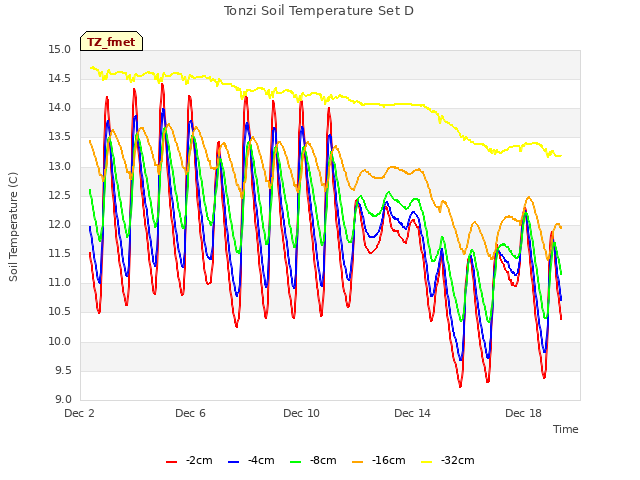Viewport: 640px width, 480px height.
Task: Click the chart title Tonzi Soil Temperature Set D
Action: point(319,11)
